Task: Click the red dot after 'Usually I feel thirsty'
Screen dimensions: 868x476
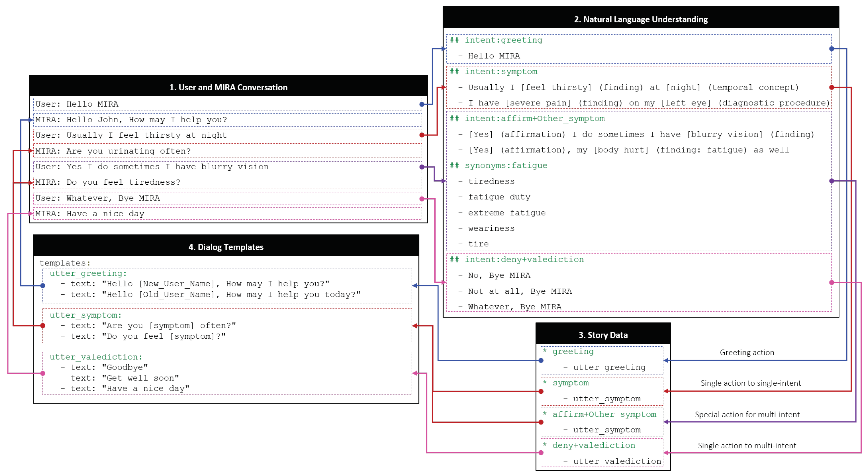Action: [x=421, y=135]
